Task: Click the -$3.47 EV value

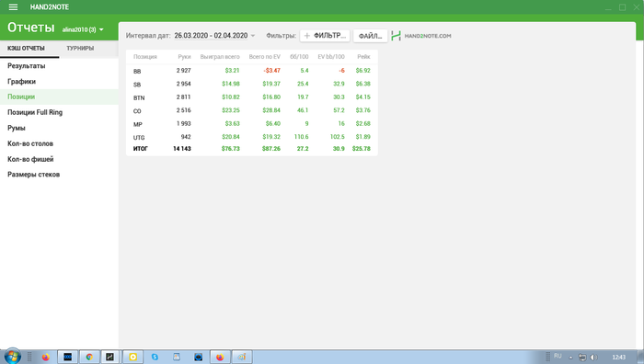Action: (272, 71)
